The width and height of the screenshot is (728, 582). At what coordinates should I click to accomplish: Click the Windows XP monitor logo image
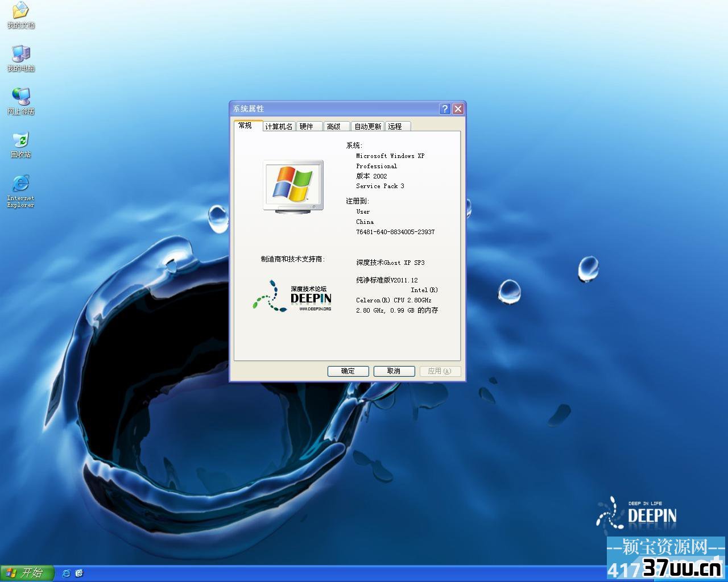293,186
